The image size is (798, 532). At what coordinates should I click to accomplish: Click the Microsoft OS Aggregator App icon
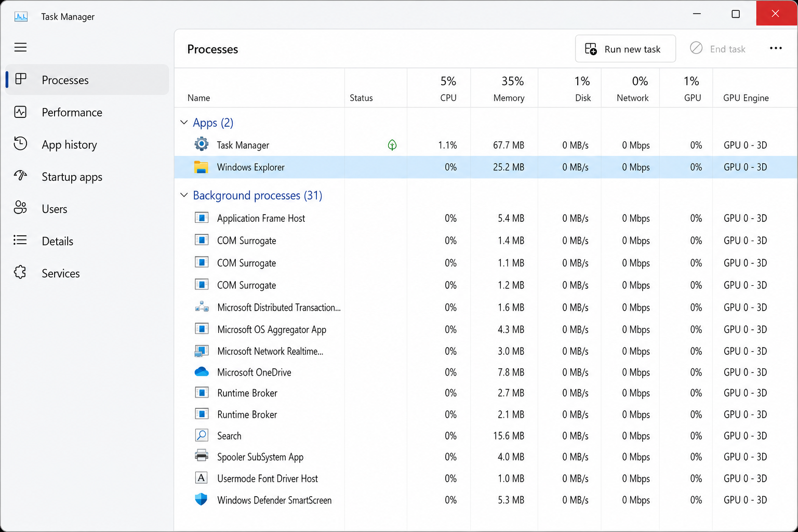(202, 329)
